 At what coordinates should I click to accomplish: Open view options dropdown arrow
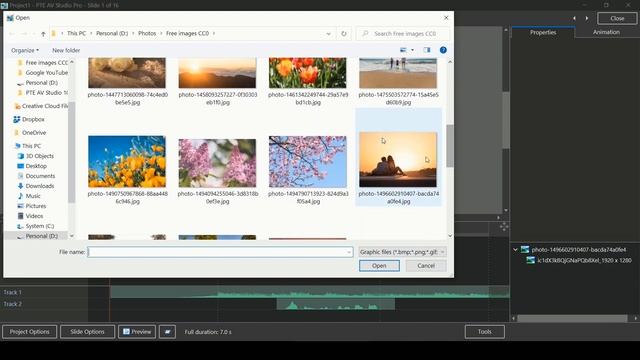pyautogui.click(x=412, y=50)
